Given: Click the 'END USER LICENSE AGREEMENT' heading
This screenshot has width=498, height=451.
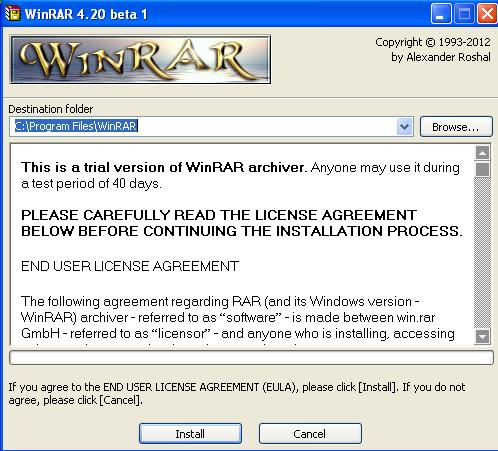Looking at the screenshot, I should click(130, 266).
